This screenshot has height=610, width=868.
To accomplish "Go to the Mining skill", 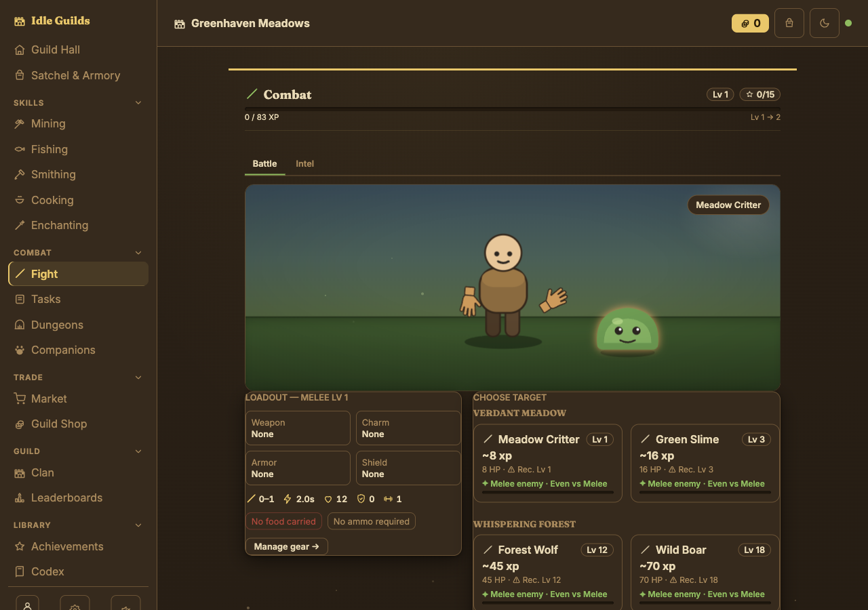I will 78,123.
